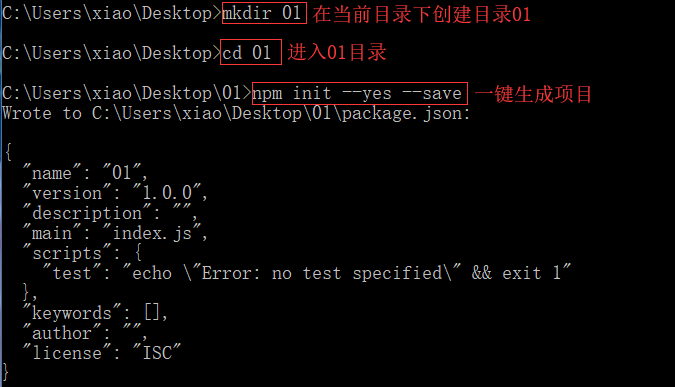The width and height of the screenshot is (675, 387).
Task: Click the "author" line
Action: coord(85,333)
